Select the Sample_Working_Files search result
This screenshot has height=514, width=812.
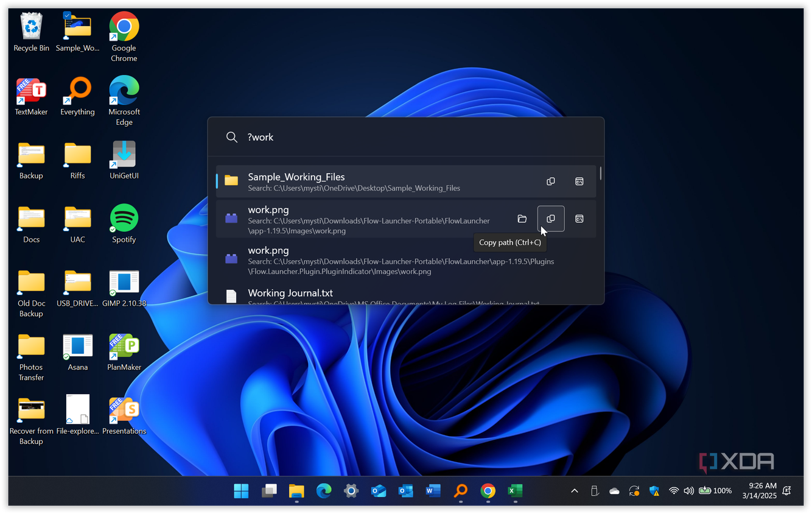[406, 181]
